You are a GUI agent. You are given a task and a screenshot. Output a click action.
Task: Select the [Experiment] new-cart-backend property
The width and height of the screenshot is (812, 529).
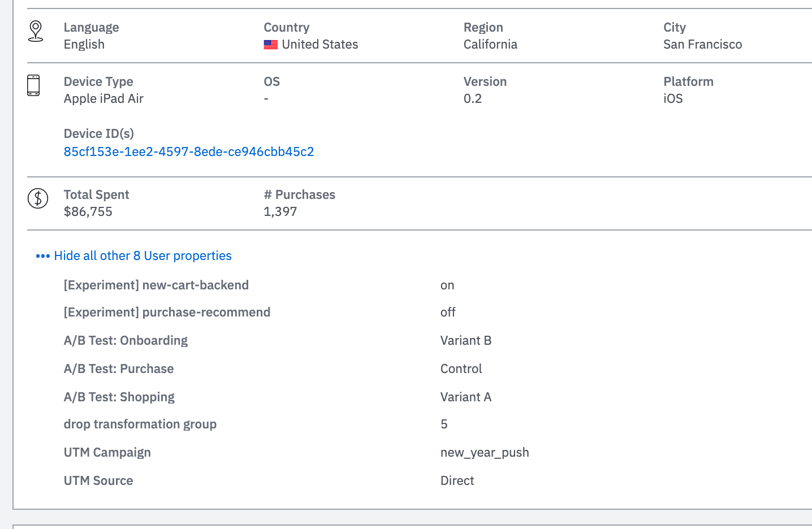point(156,285)
